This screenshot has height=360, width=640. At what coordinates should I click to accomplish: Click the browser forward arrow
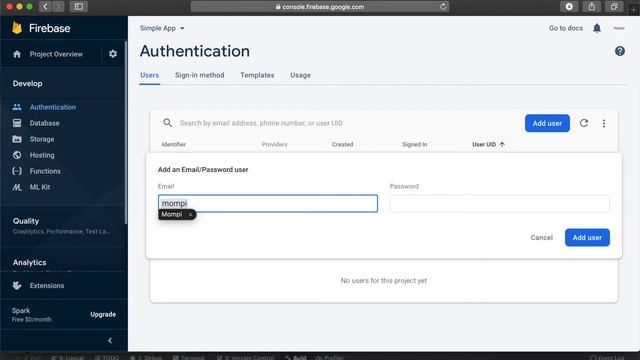[x=58, y=7]
